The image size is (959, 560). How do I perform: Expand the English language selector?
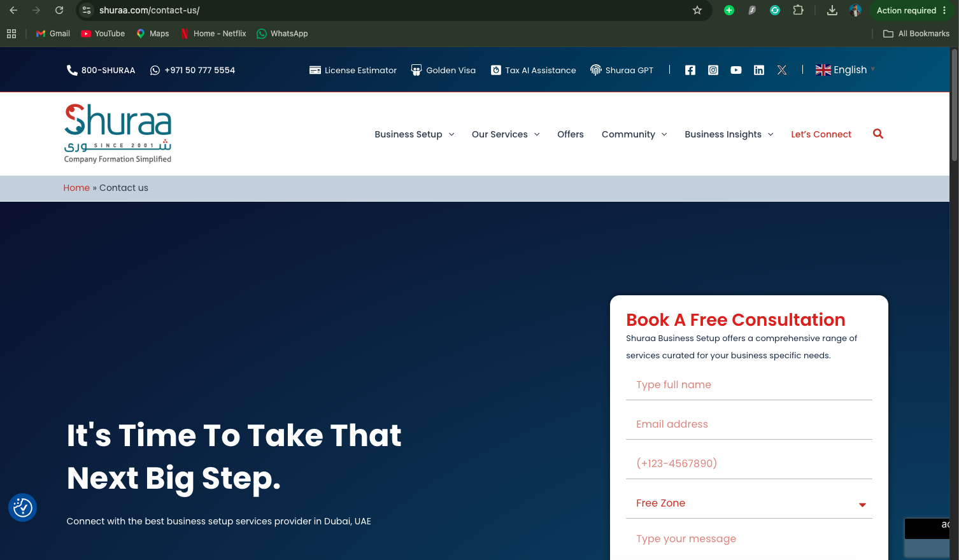[x=846, y=70]
